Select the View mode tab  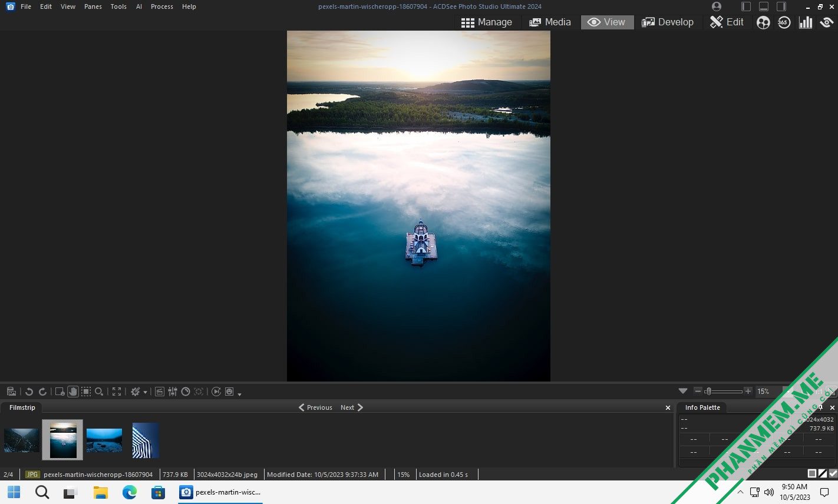(x=607, y=22)
